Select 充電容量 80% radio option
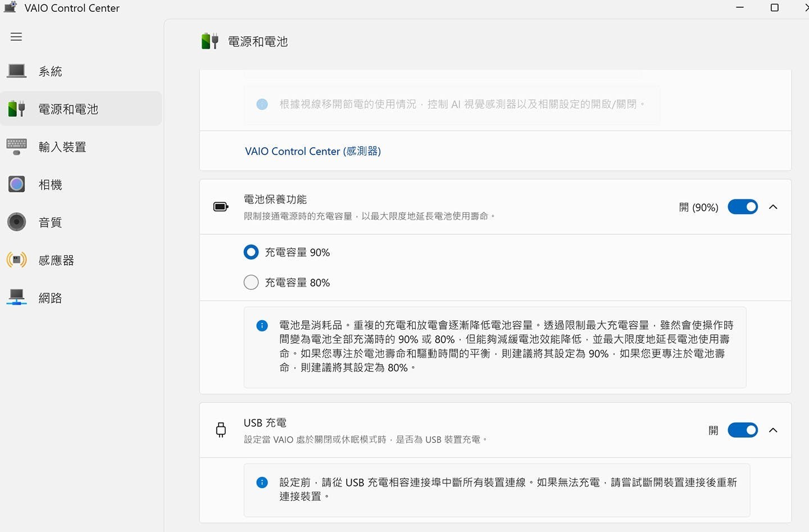Image resolution: width=809 pixels, height=532 pixels. (251, 282)
